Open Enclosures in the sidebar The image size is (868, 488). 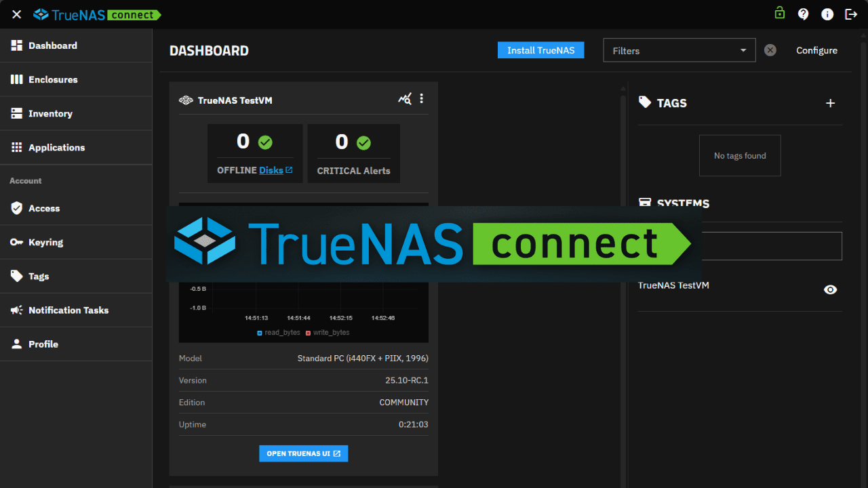pos(76,79)
